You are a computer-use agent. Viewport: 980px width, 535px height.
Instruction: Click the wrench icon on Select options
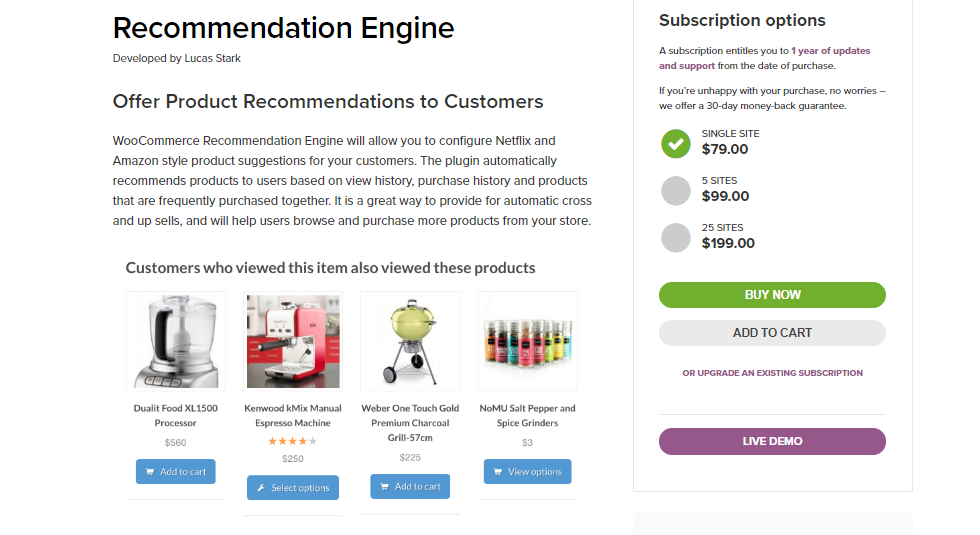click(x=261, y=488)
